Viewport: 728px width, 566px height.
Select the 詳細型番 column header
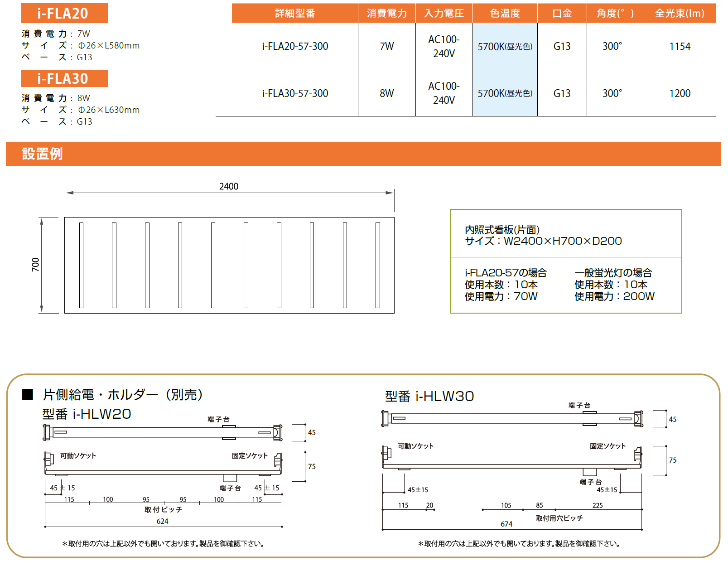[295, 13]
